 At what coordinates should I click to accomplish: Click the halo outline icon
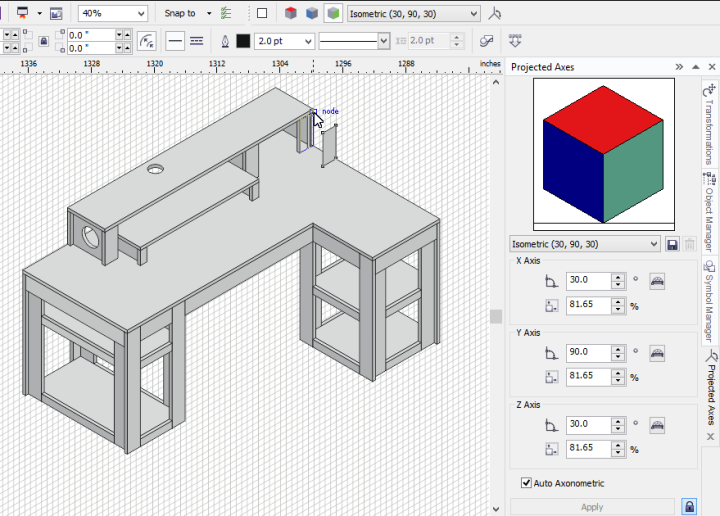[486, 41]
